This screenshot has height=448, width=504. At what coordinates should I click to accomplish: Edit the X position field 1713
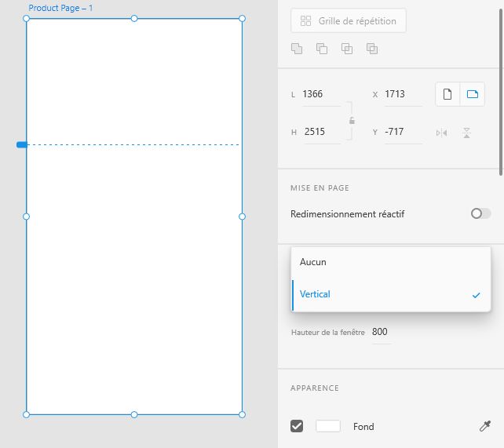[404, 94]
